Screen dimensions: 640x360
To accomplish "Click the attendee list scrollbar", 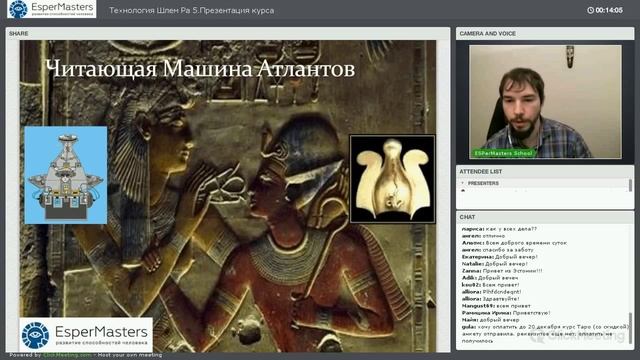I will tap(631, 185).
